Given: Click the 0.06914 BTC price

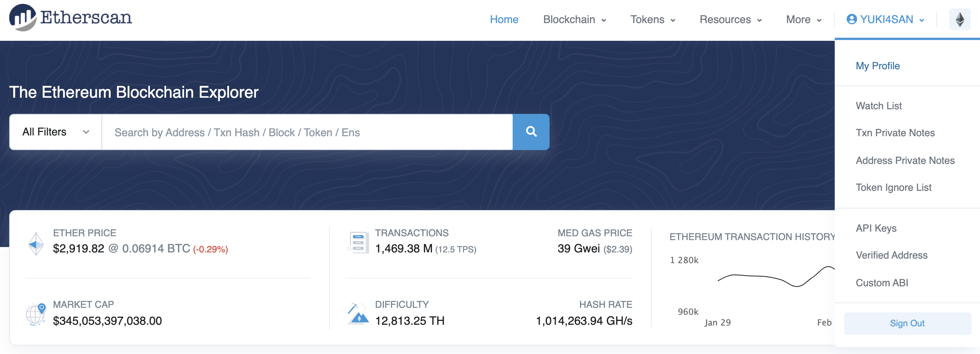Looking at the screenshot, I should (156, 249).
